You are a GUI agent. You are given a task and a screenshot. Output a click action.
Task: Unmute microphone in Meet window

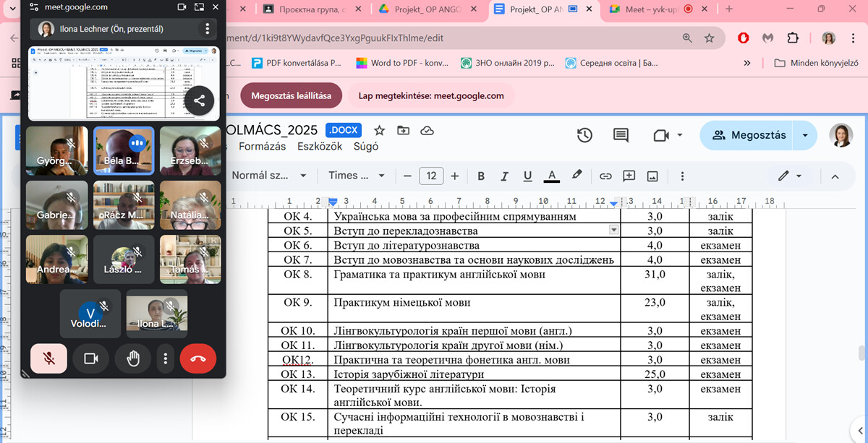[x=49, y=358]
